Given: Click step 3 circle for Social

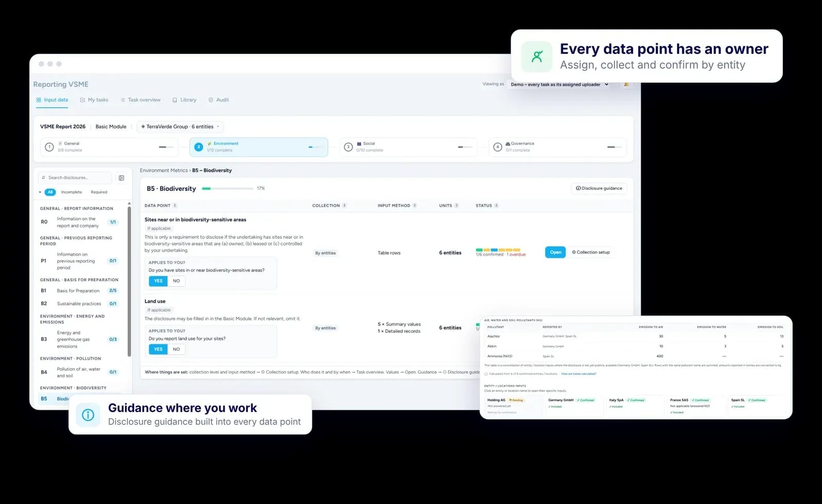Looking at the screenshot, I should click(x=348, y=147).
